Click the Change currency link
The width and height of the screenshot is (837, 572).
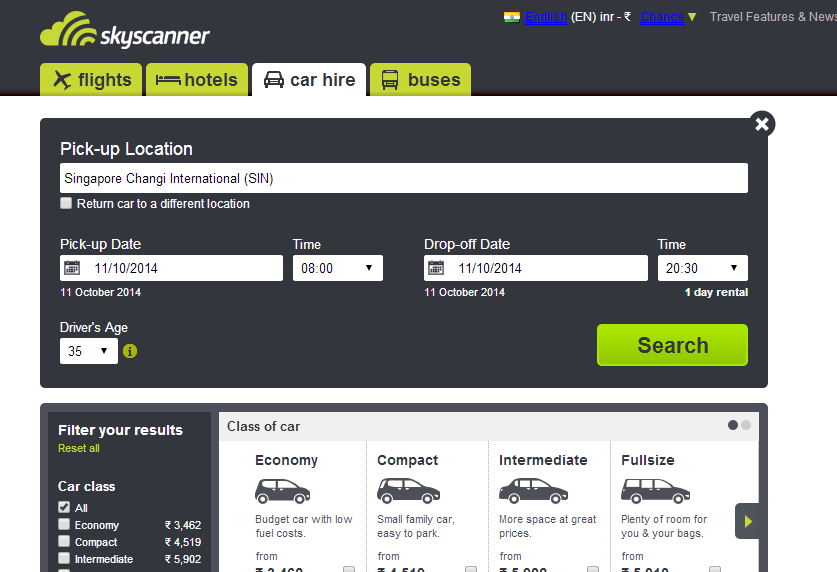click(x=662, y=17)
